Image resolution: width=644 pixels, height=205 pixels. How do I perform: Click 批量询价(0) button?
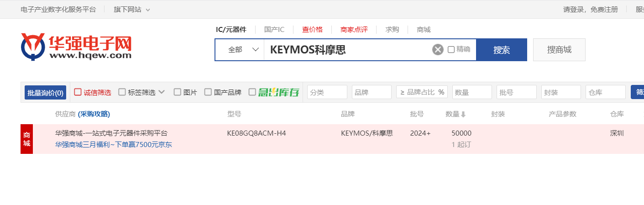[x=45, y=92]
